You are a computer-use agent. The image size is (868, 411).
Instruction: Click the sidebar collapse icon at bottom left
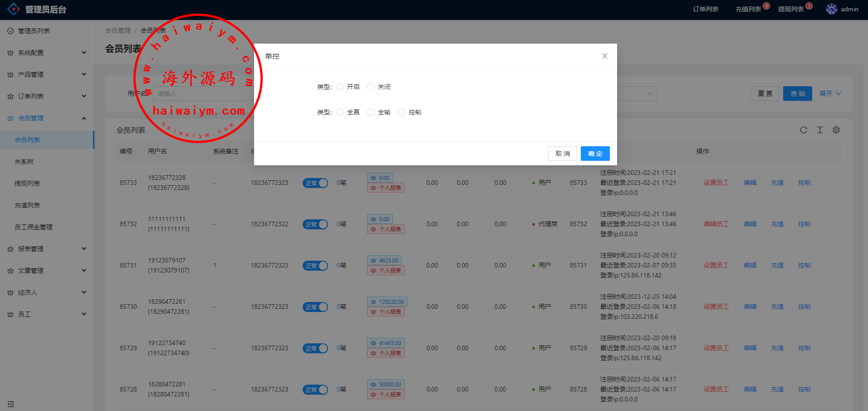point(11,404)
